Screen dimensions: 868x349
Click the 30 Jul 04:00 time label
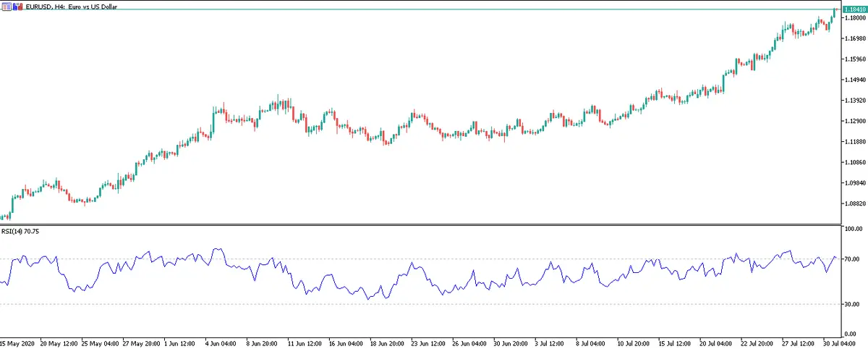coord(840,342)
